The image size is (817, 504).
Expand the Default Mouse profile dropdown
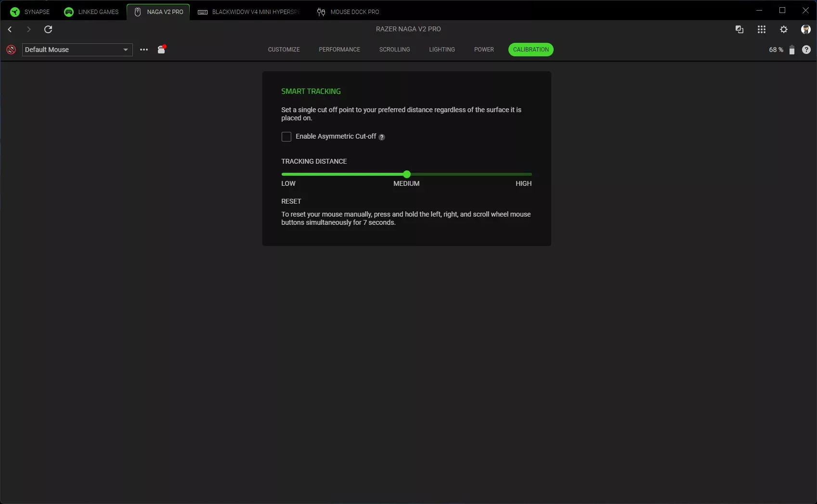click(78, 50)
